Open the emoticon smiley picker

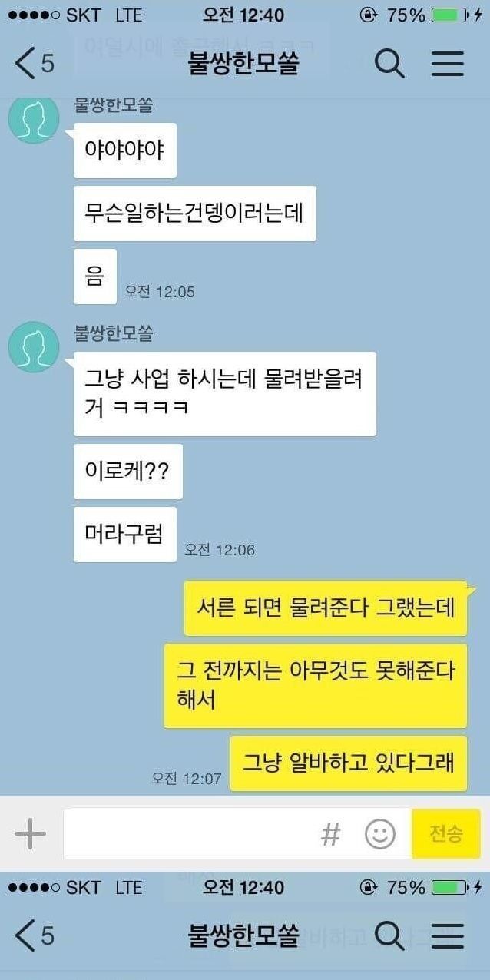(x=380, y=833)
